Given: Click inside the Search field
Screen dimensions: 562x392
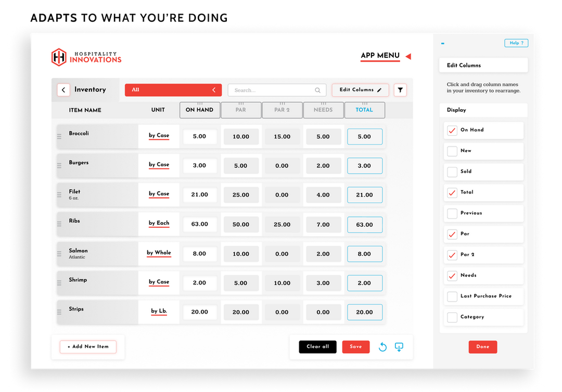Looking at the screenshot, I should click(271, 90).
